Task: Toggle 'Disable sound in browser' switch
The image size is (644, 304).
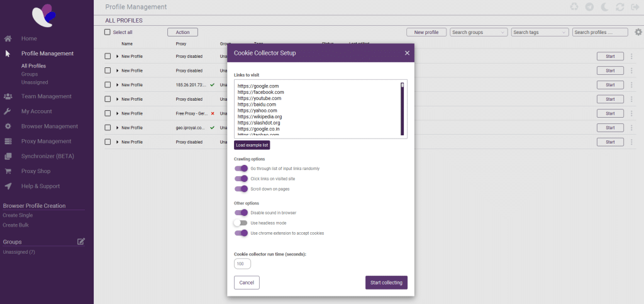Action: (x=241, y=213)
